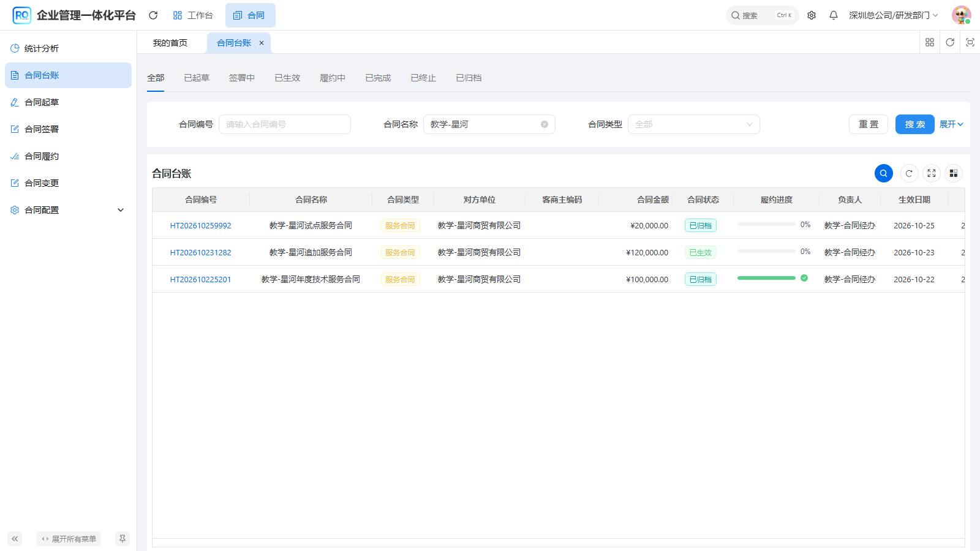Click the user avatar in top right
The width and height of the screenshot is (980, 551).
click(x=962, y=15)
